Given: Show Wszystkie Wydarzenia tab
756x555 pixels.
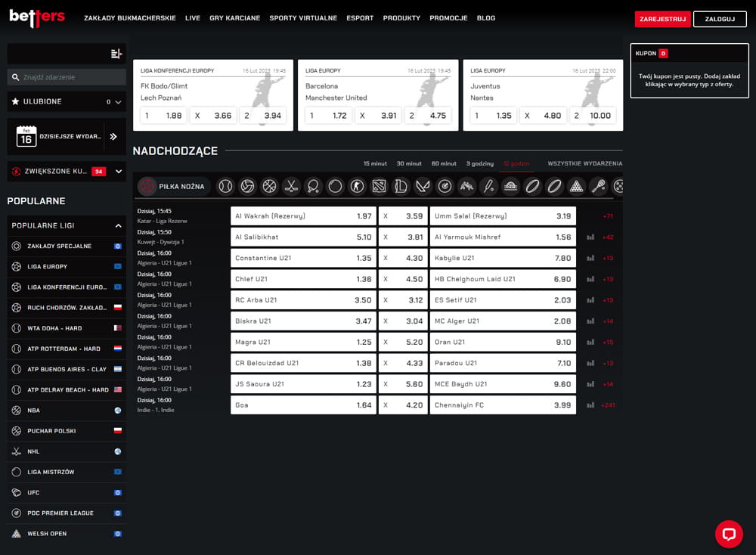Looking at the screenshot, I should tap(584, 163).
